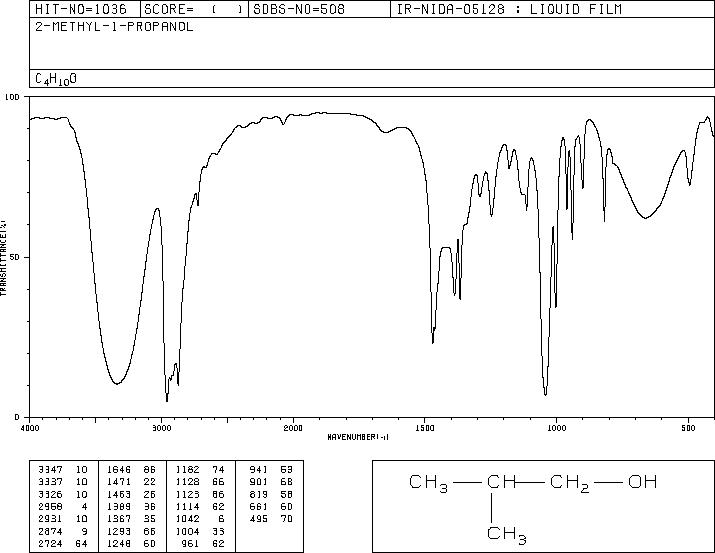Viewport: 715px width, 553px height.
Task: Select the peak table entry 1114
Action: coord(188,506)
